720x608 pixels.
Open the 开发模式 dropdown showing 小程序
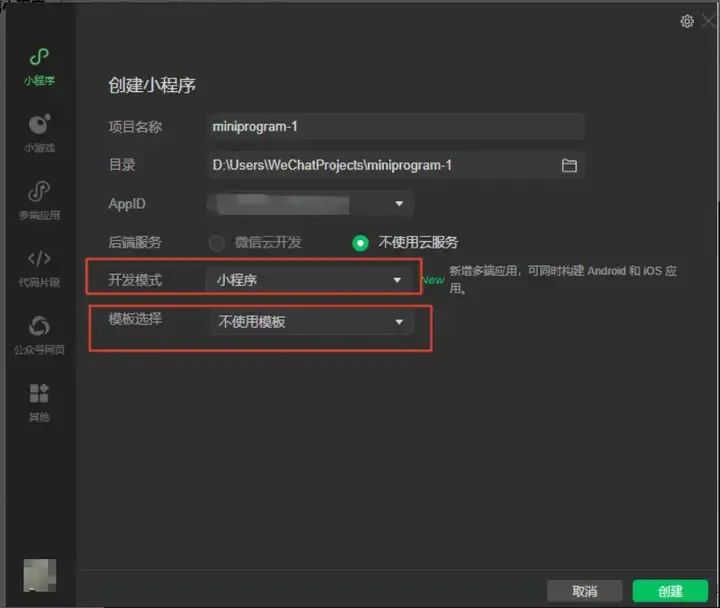310,280
